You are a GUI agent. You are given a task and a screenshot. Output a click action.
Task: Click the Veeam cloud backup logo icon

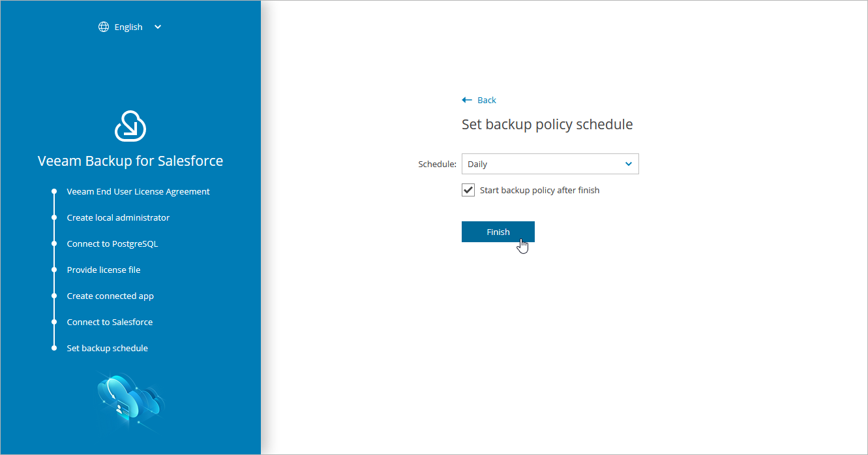click(x=130, y=125)
